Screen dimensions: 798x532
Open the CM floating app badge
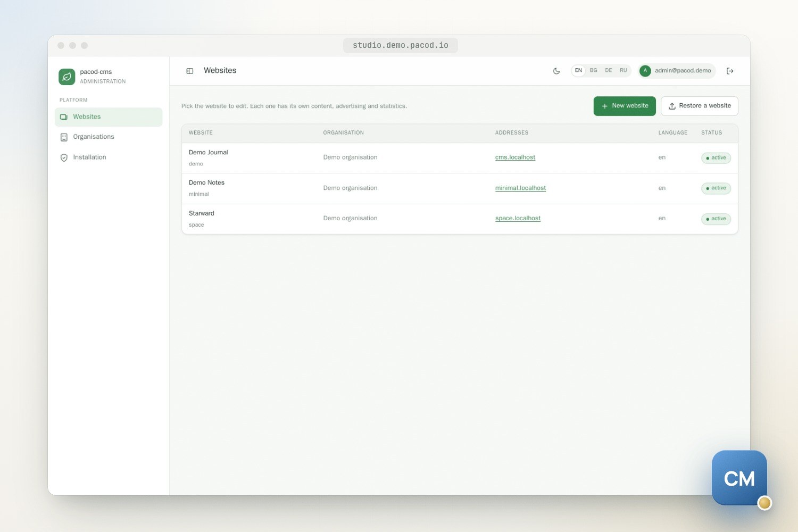739,478
